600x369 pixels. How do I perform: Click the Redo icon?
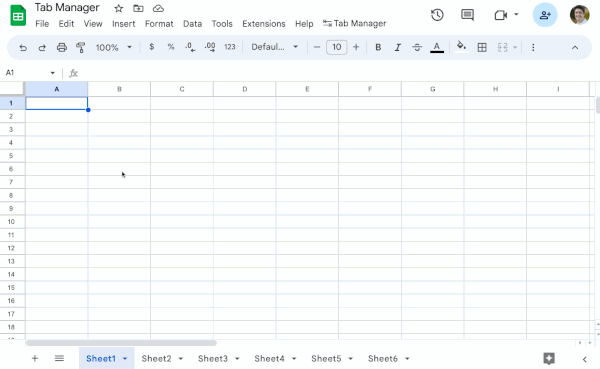[x=42, y=47]
